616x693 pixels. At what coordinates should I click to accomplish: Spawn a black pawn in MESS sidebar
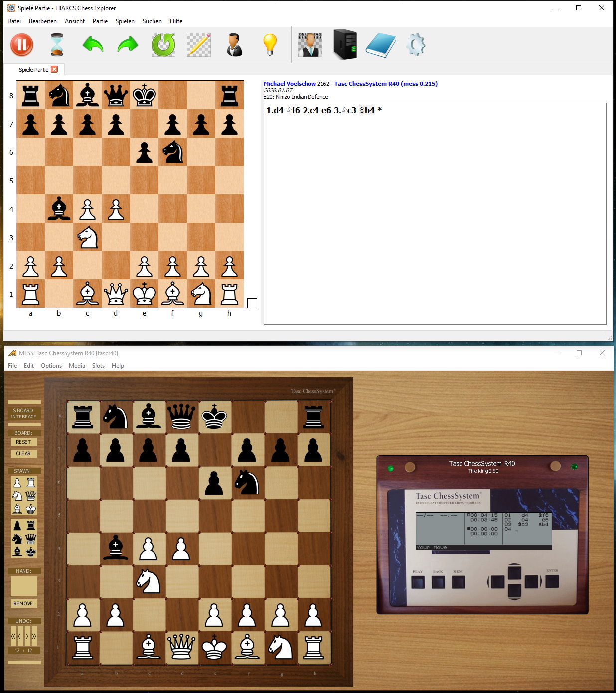pyautogui.click(x=17, y=526)
